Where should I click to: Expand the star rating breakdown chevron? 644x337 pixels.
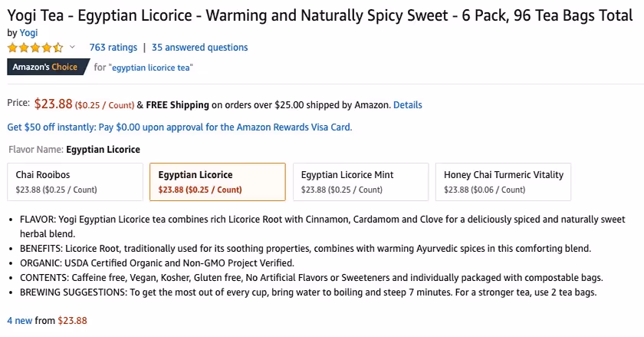coord(73,48)
